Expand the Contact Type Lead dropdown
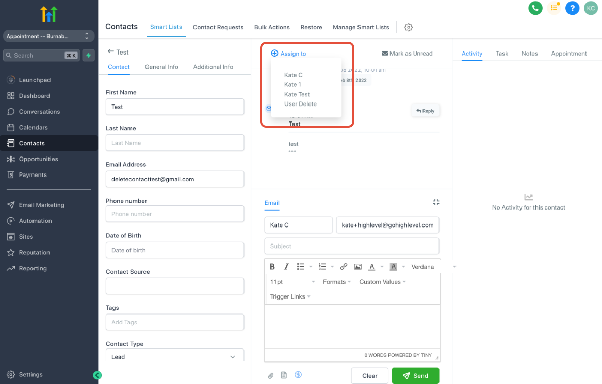Image resolution: width=602 pixels, height=384 pixels. point(175,356)
